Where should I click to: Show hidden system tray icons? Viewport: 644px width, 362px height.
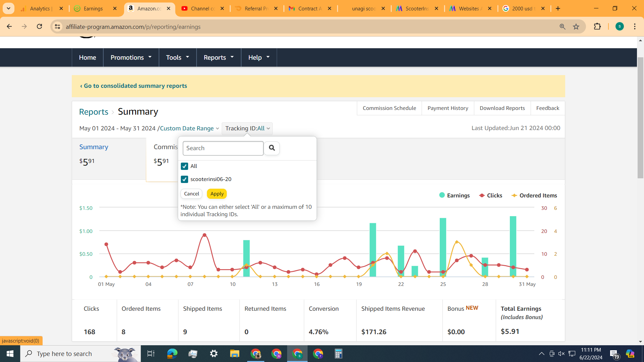[541, 354]
